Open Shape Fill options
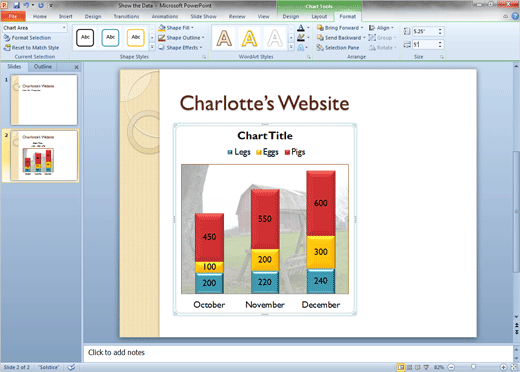Screen dimensions: 520x372 [x=176, y=28]
